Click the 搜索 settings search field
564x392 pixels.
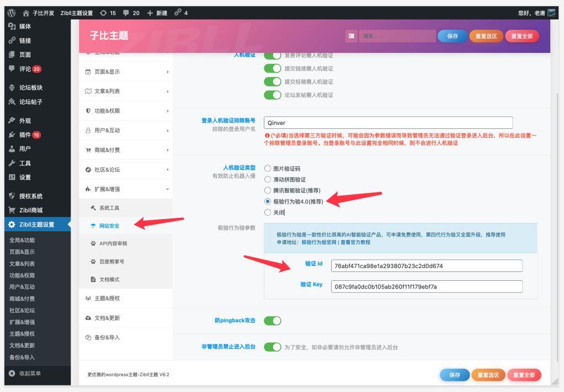click(x=398, y=36)
